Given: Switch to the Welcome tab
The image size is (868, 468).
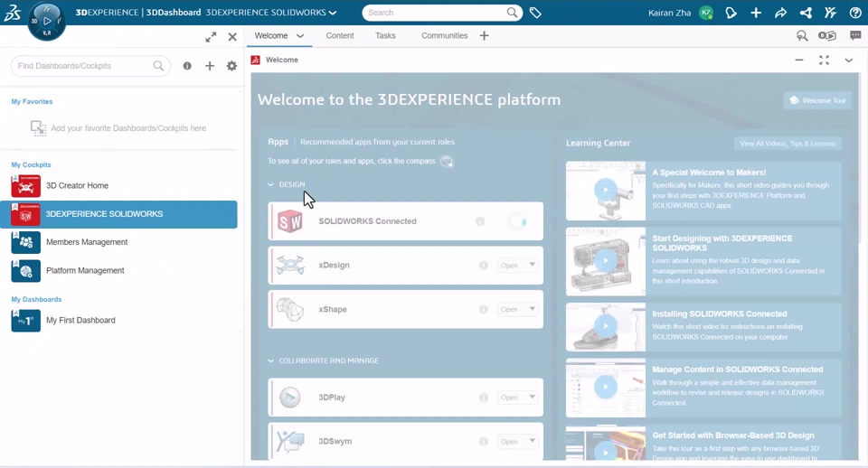Looking at the screenshot, I should (x=271, y=35).
